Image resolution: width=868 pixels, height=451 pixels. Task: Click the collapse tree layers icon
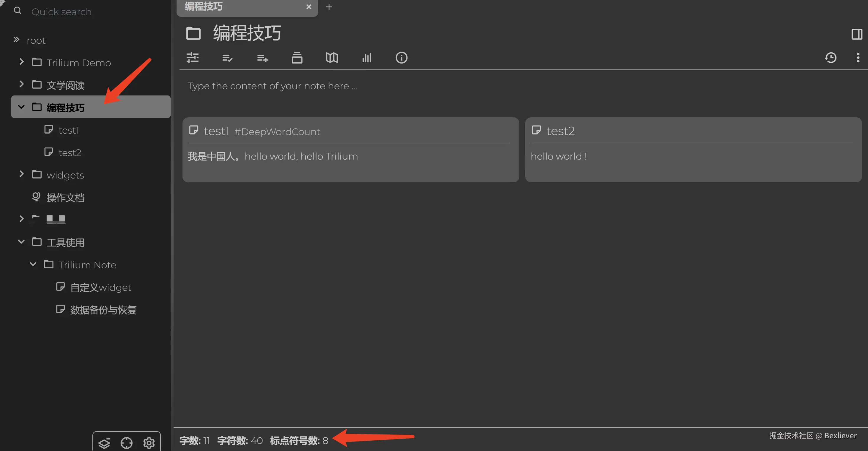coord(104,443)
